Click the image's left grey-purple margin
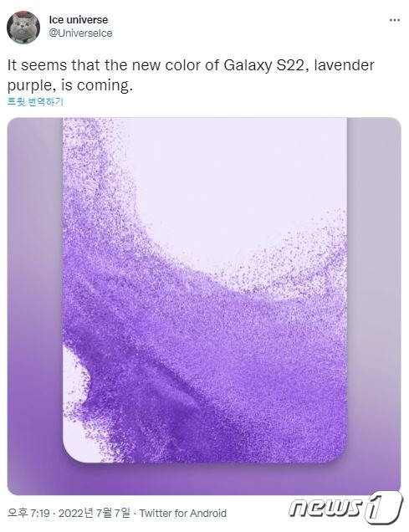 tap(35, 305)
